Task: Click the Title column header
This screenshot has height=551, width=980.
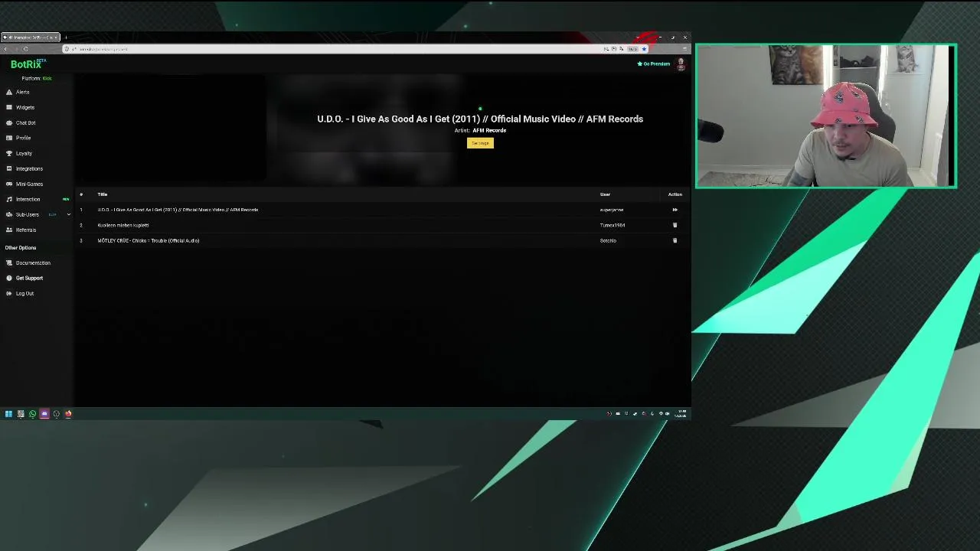Action: click(103, 194)
